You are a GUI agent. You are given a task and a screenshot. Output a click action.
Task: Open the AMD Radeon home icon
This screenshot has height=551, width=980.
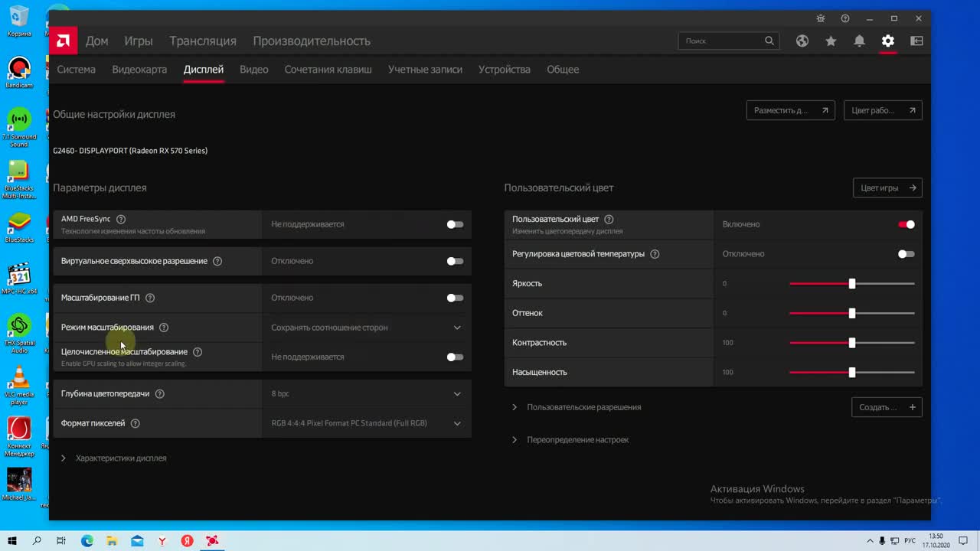63,40
